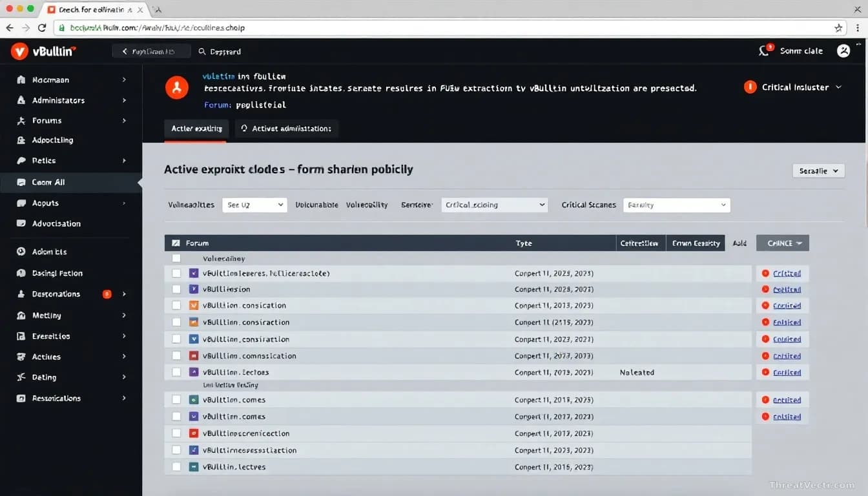Image resolution: width=868 pixels, height=496 pixels.
Task: Click the Administators sidebar icon
Action: 21,100
